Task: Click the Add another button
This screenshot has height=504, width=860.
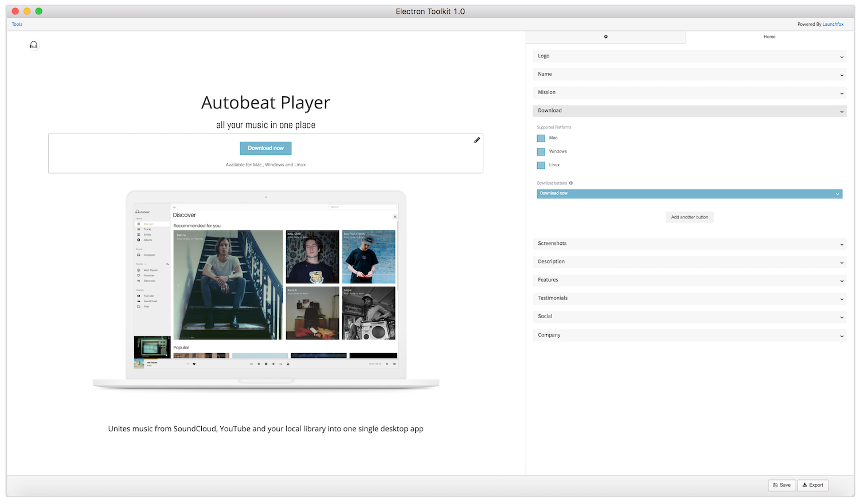Action: (689, 217)
